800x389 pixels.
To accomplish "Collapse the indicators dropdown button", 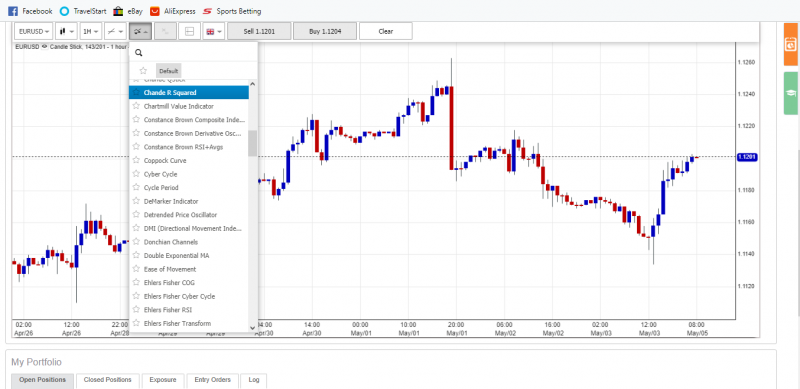I will (140, 31).
